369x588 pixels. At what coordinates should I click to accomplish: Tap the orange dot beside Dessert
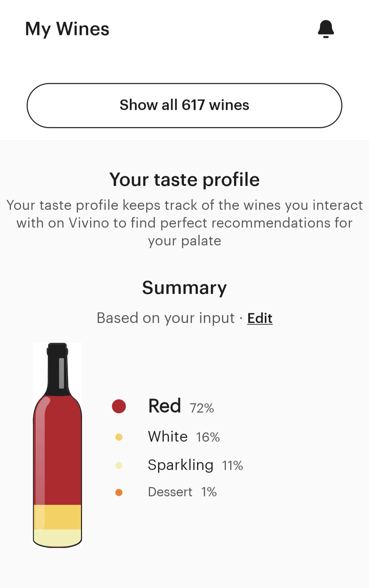[x=119, y=492]
